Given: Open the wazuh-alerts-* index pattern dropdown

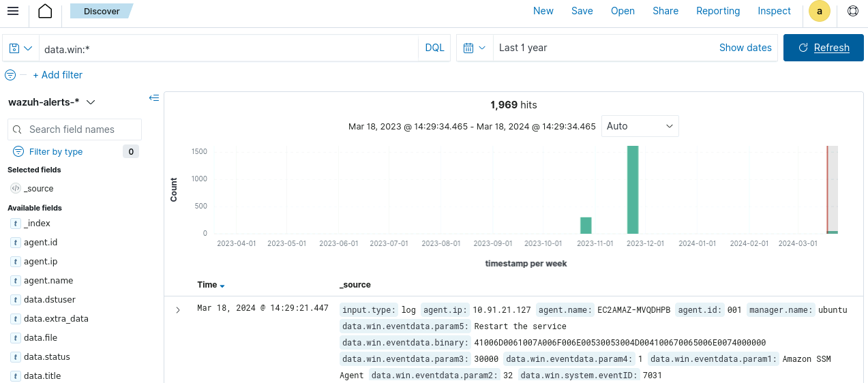Looking at the screenshot, I should coord(52,102).
